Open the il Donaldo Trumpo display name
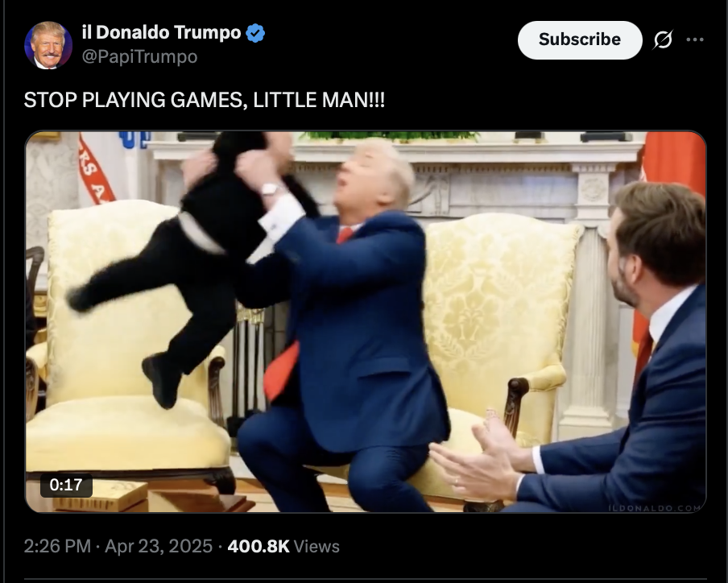 pos(161,32)
